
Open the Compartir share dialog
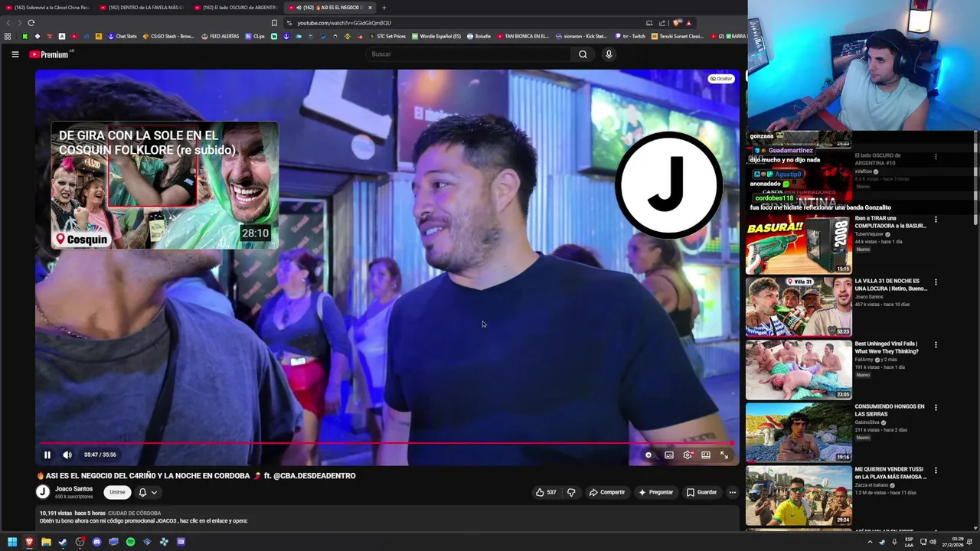tap(607, 492)
